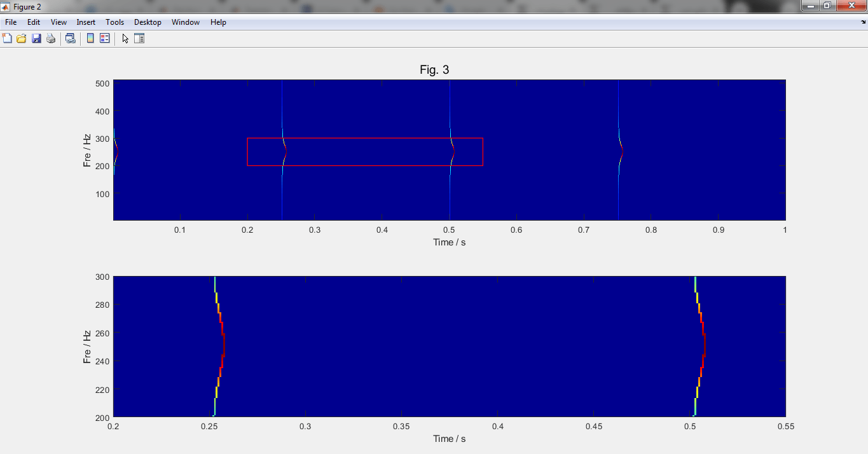Click the 0.55 tick on lower x-axis
The width and height of the screenshot is (868, 454).
pyautogui.click(x=785, y=427)
